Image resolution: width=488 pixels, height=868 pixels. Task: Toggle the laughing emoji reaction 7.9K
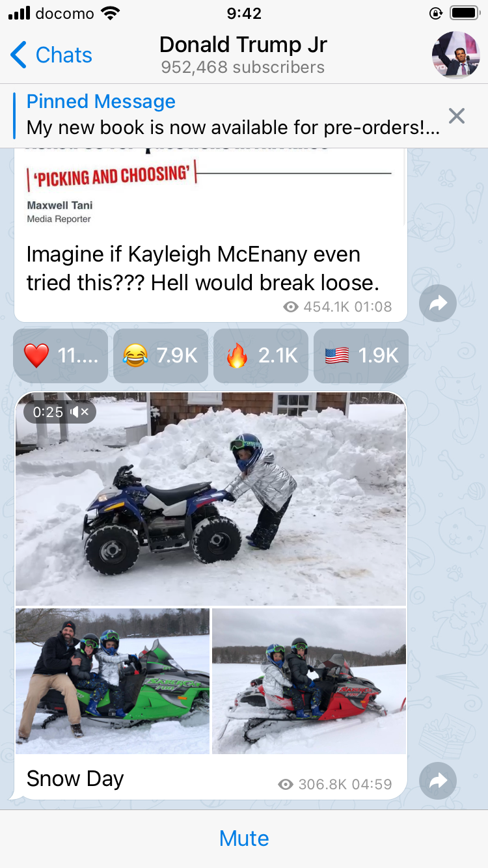click(x=161, y=355)
